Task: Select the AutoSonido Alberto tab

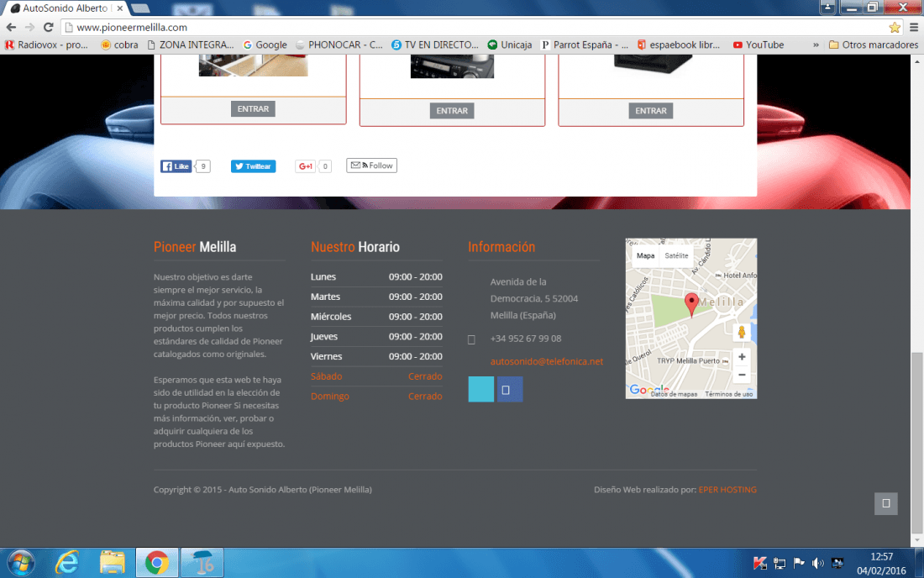Action: tap(65, 8)
